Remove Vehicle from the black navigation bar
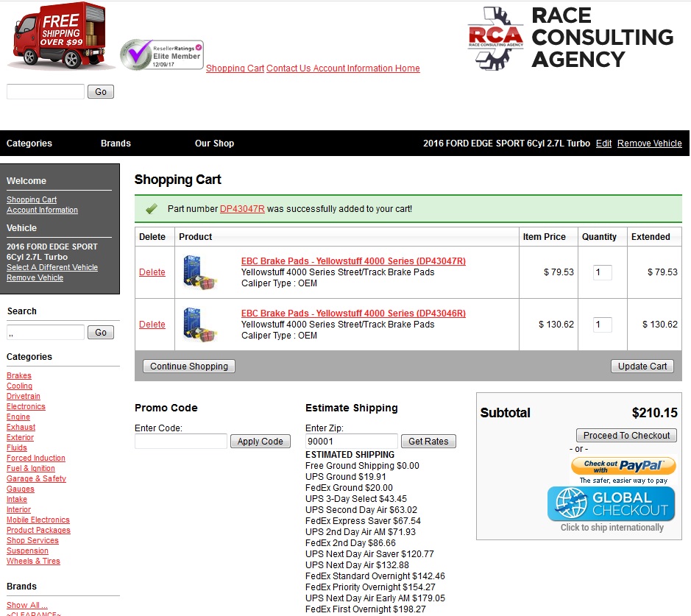The width and height of the screenshot is (691, 616). click(x=649, y=144)
